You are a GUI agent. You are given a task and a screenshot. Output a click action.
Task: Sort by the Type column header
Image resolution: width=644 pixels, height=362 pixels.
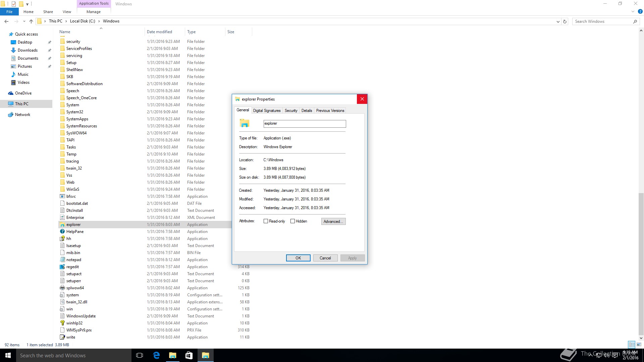click(205, 32)
